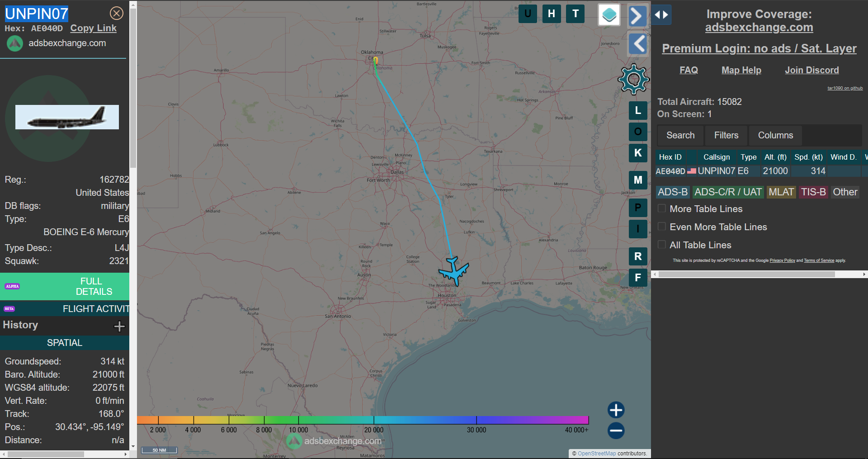868x459 pixels.
Task: Toggle the Other source filter
Action: [845, 192]
